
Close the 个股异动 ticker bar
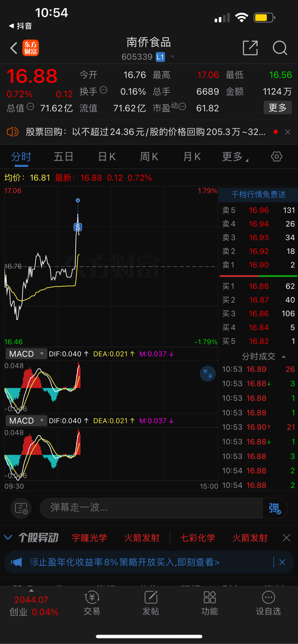click(286, 538)
